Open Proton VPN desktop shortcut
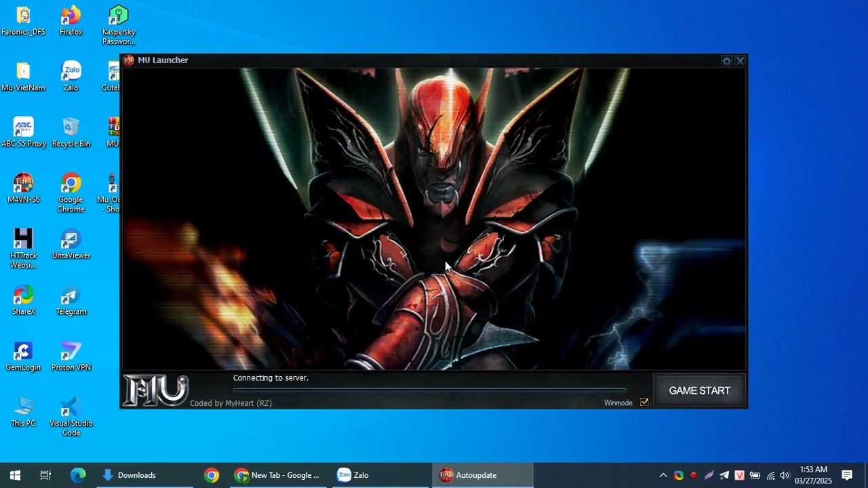 click(71, 357)
